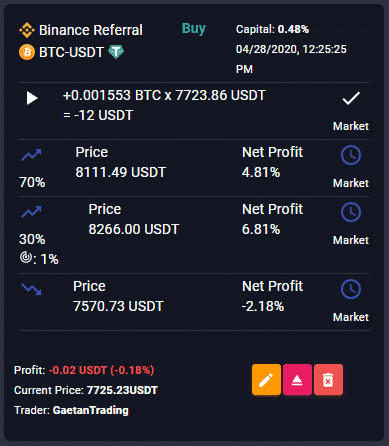Viewport: 389px width, 446px height.
Task: Click the green Tether diamond icon
Action: point(116,52)
